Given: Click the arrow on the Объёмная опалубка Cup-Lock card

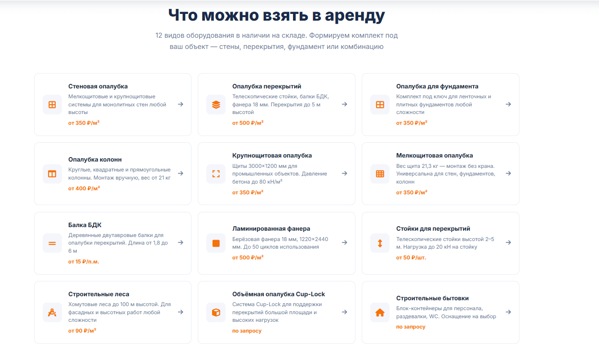Looking at the screenshot, I should pyautogui.click(x=345, y=312).
